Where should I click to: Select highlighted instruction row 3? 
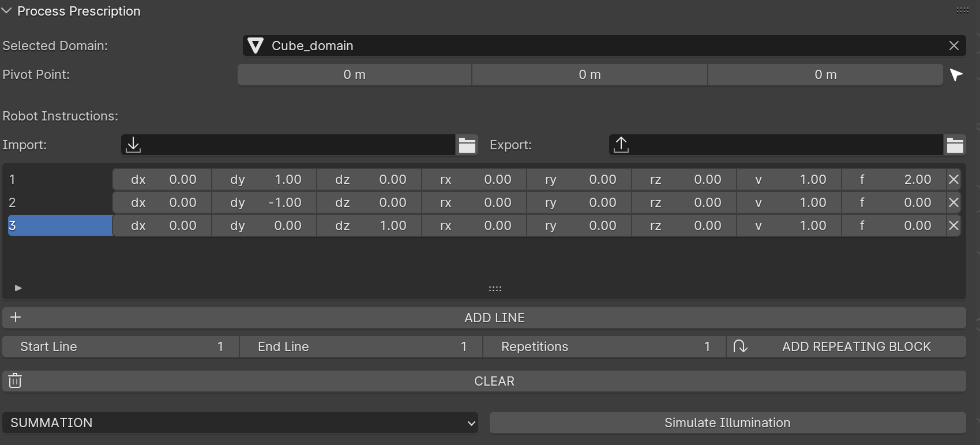click(x=60, y=225)
